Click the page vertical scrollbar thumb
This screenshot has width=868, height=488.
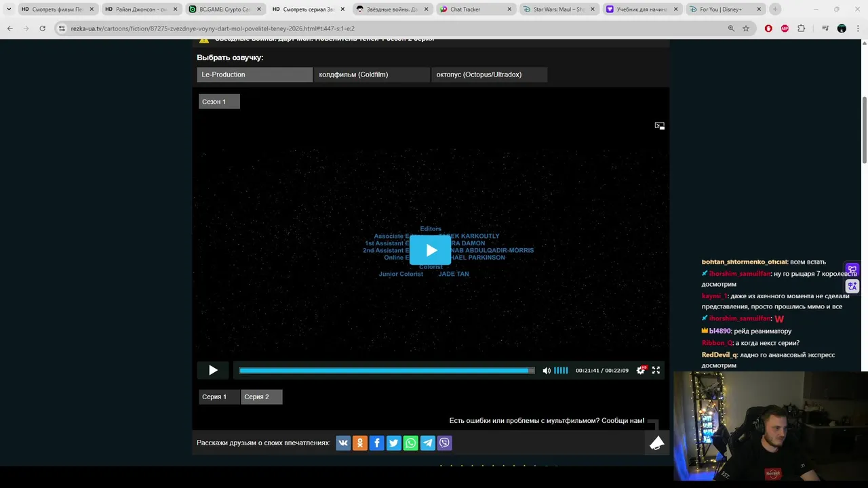tap(864, 130)
